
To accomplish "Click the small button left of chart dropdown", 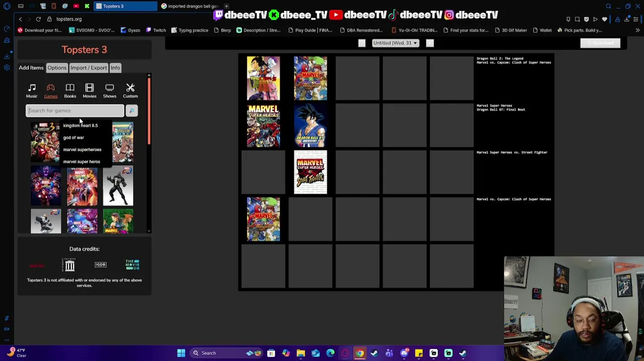I will click(362, 43).
